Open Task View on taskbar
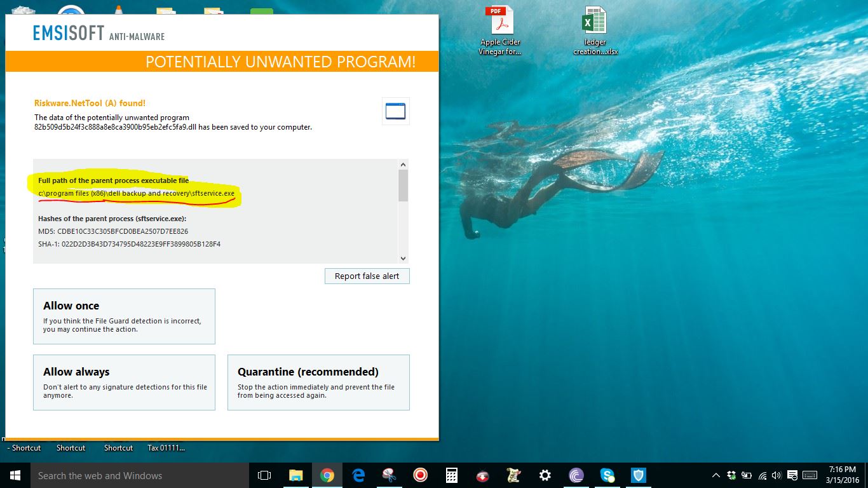This screenshot has width=868, height=488. 264,475
